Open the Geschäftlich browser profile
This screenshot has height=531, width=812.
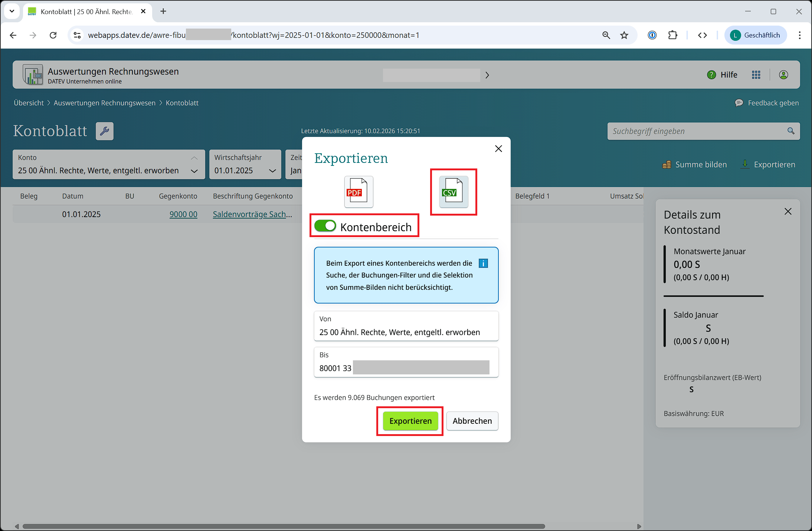[x=756, y=35]
